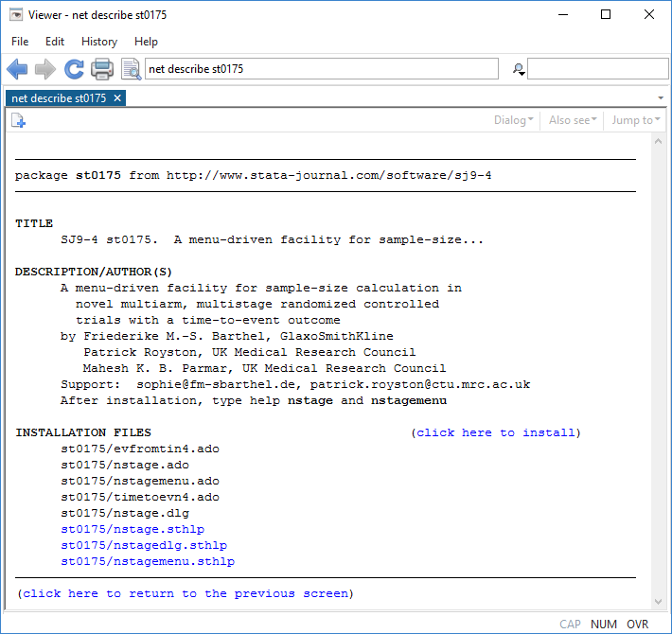Close the net describe st0175 tab

point(117,98)
